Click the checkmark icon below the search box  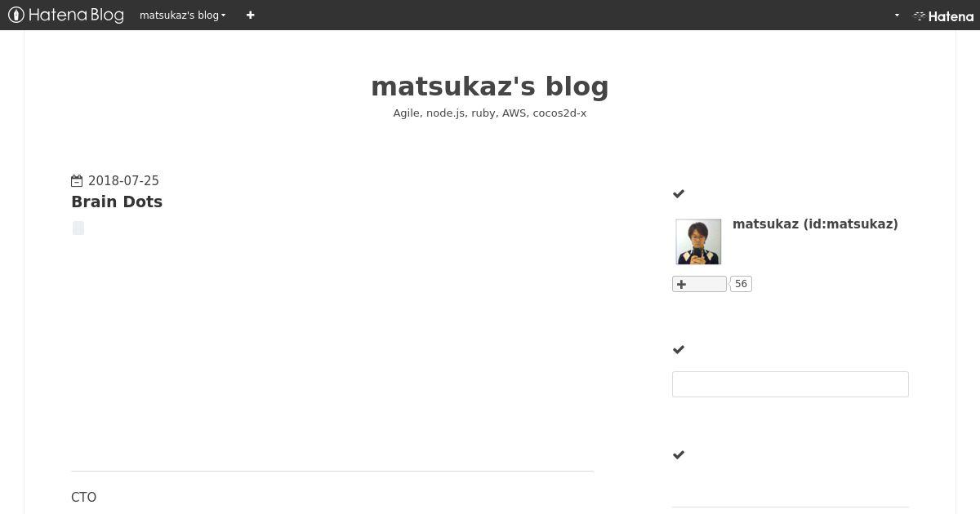[x=678, y=454]
